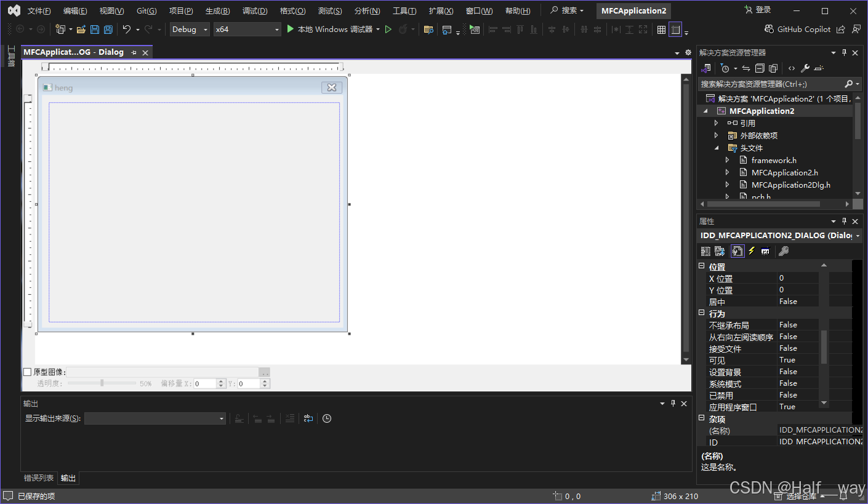
Task: Start the 本地 Windows 调试器 button
Action: (x=332, y=30)
